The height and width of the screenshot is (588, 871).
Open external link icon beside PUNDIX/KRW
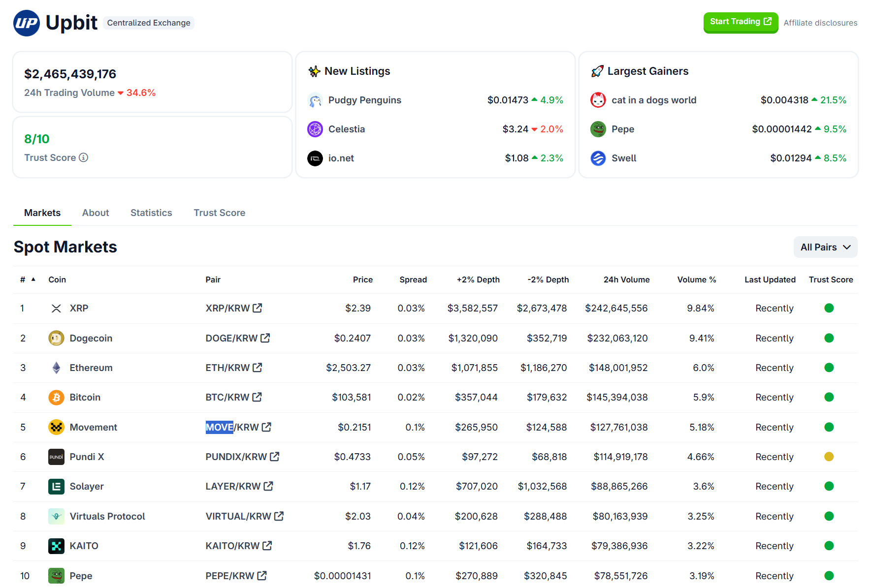(x=274, y=457)
